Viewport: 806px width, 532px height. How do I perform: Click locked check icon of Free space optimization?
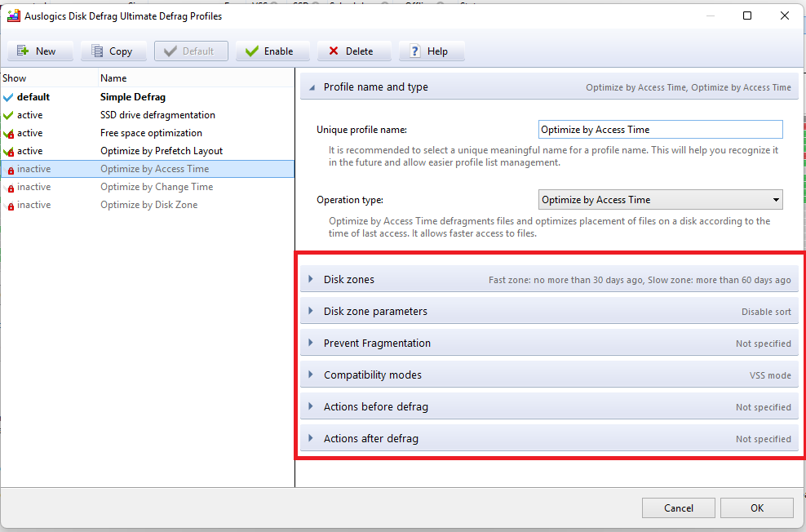click(x=8, y=134)
